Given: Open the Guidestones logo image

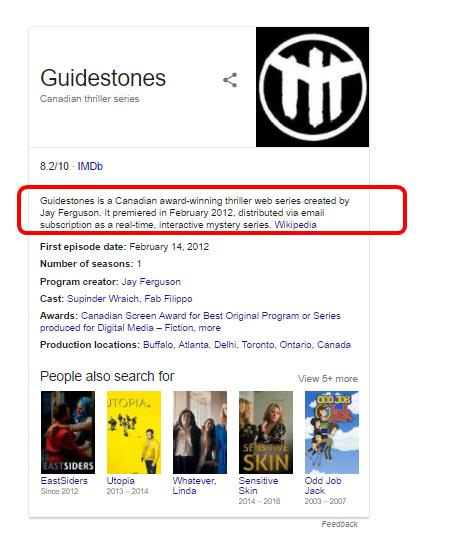Looking at the screenshot, I should [x=312, y=87].
